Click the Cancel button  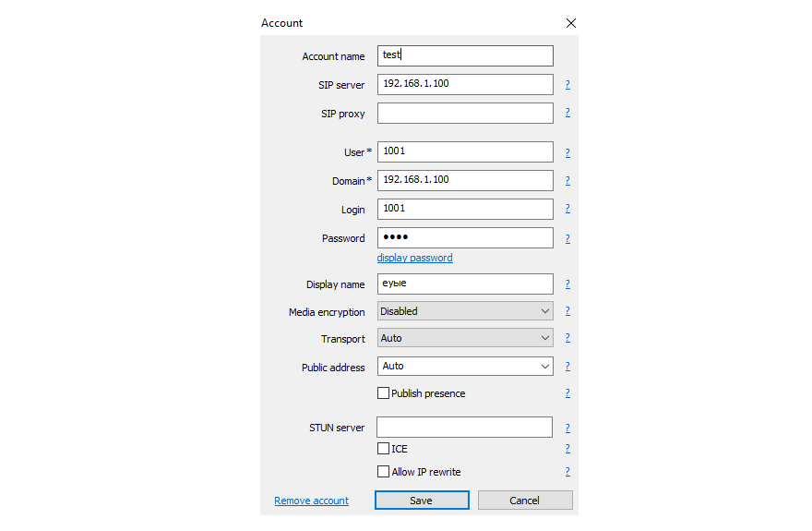click(524, 501)
